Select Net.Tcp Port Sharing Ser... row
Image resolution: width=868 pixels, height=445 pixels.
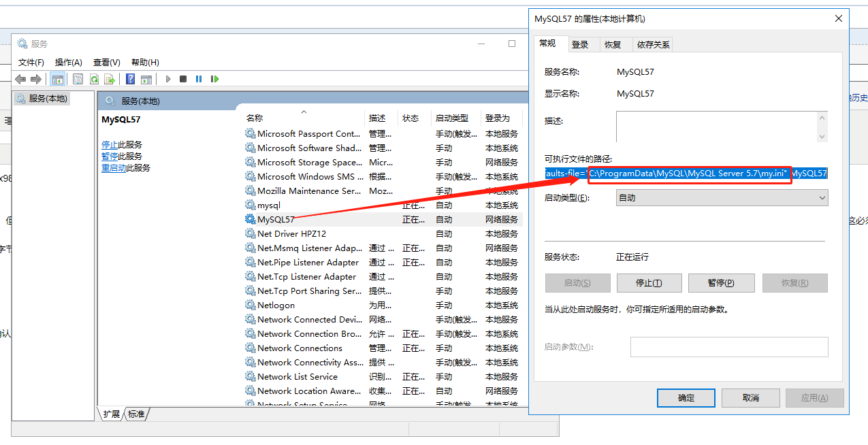tap(383, 291)
